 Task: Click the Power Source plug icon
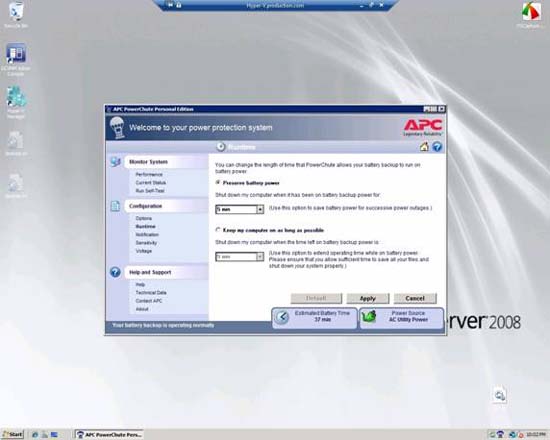[x=369, y=316]
